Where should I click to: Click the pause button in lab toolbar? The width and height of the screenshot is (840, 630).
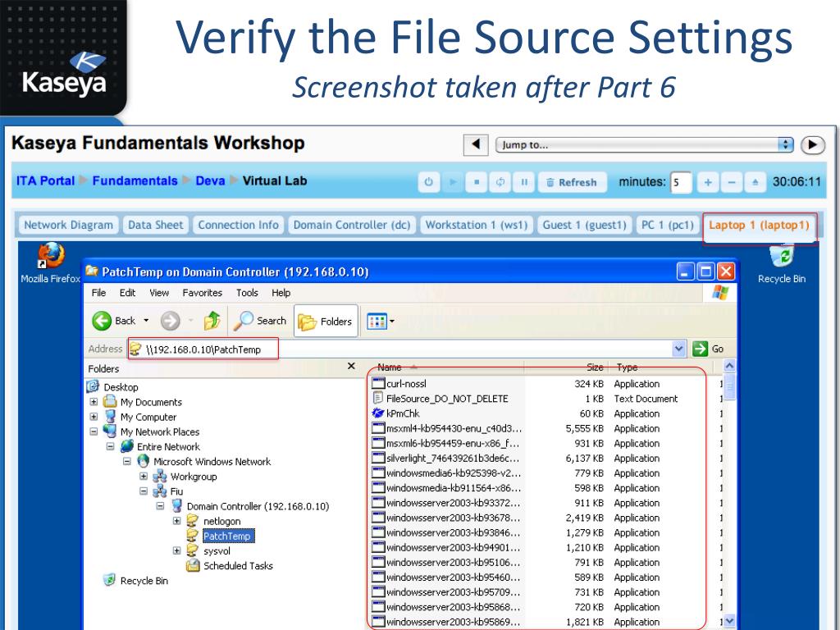[x=524, y=182]
